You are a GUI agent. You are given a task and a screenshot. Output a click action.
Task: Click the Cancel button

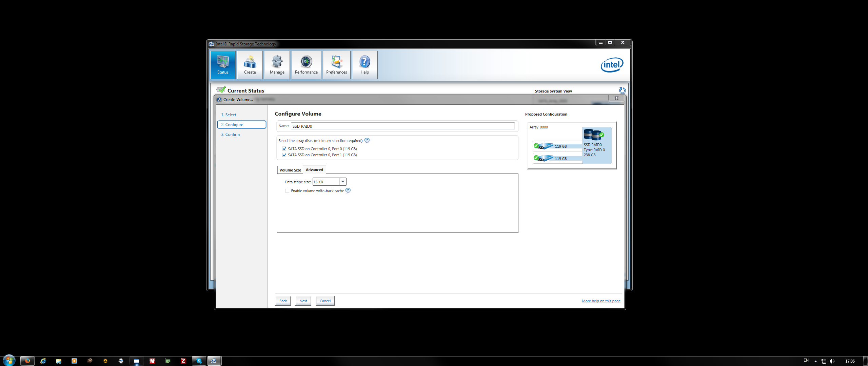[x=325, y=301]
